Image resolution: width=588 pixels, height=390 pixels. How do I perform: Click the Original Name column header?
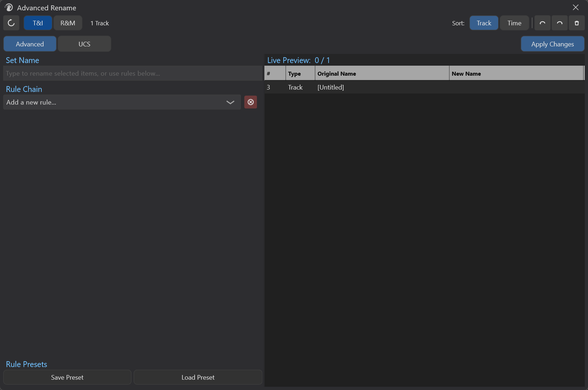pyautogui.click(x=382, y=74)
